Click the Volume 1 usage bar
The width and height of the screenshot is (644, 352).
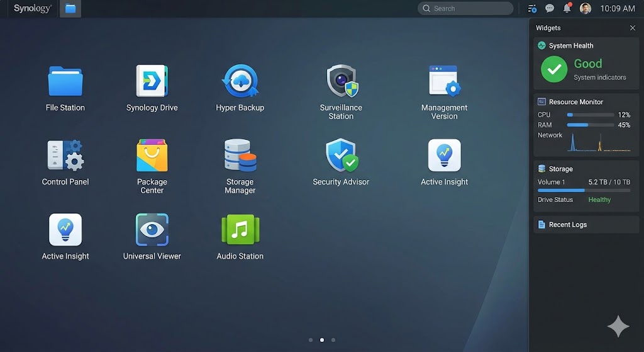[584, 190]
